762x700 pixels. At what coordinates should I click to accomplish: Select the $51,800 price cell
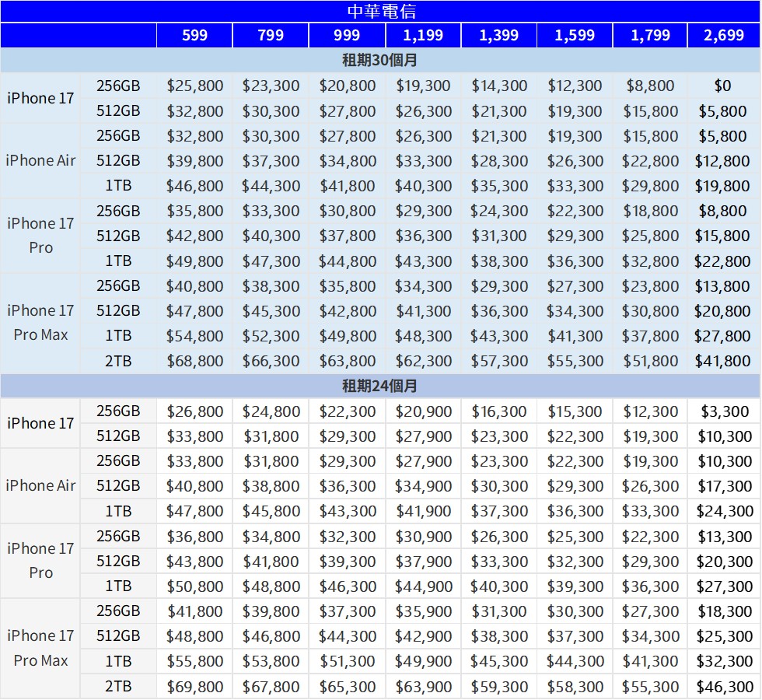coord(650,361)
